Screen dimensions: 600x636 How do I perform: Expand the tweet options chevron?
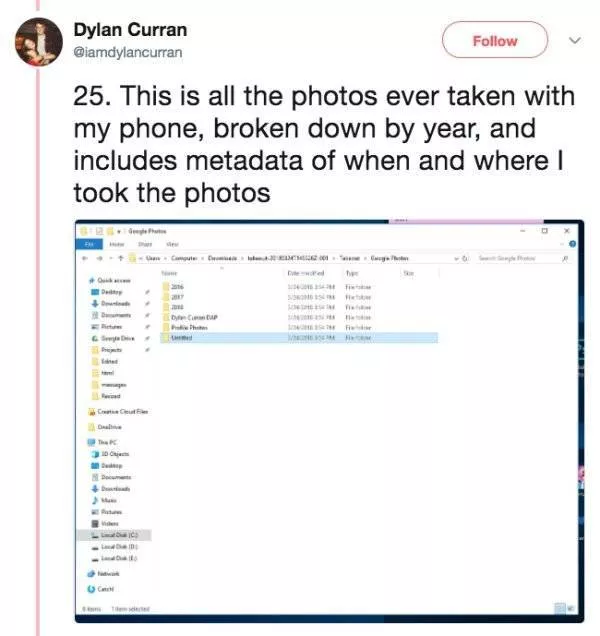click(574, 41)
